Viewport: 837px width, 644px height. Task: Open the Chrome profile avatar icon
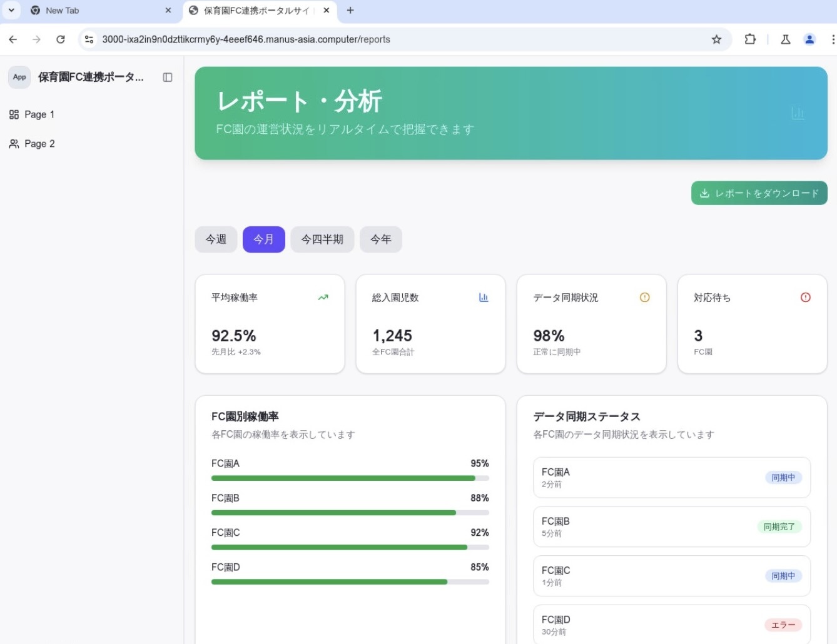click(809, 39)
